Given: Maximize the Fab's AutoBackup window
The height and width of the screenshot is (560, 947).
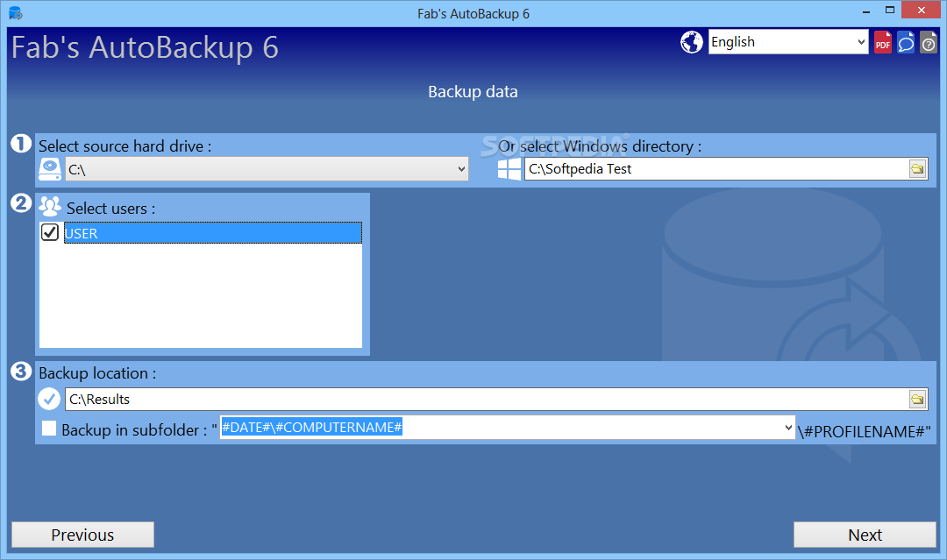Looking at the screenshot, I should [890, 11].
